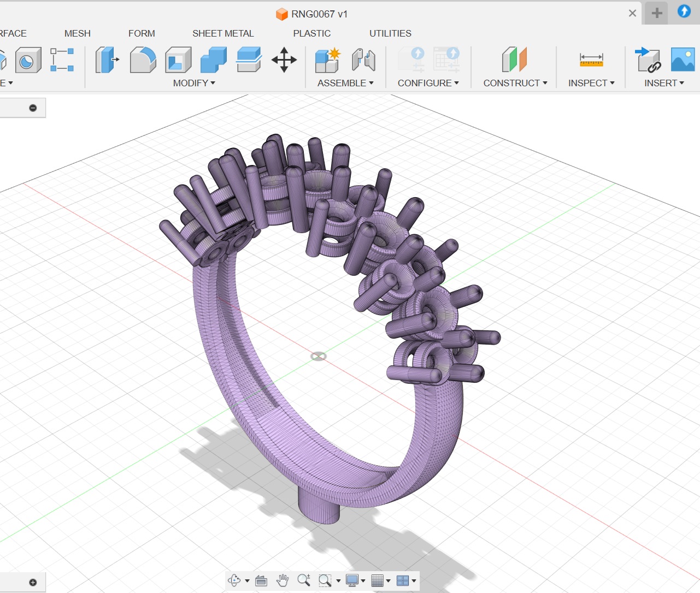Click the New Component icon
The width and height of the screenshot is (700, 593).
[327, 60]
